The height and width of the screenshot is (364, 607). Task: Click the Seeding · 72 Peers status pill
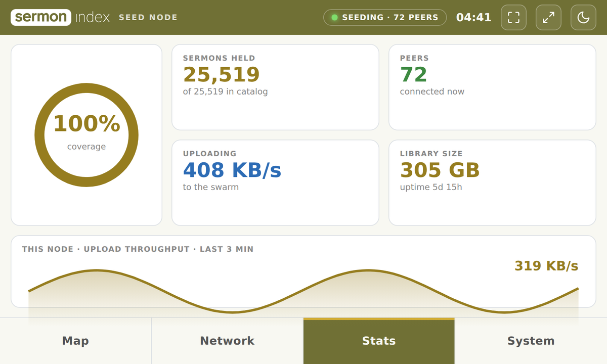385,17
